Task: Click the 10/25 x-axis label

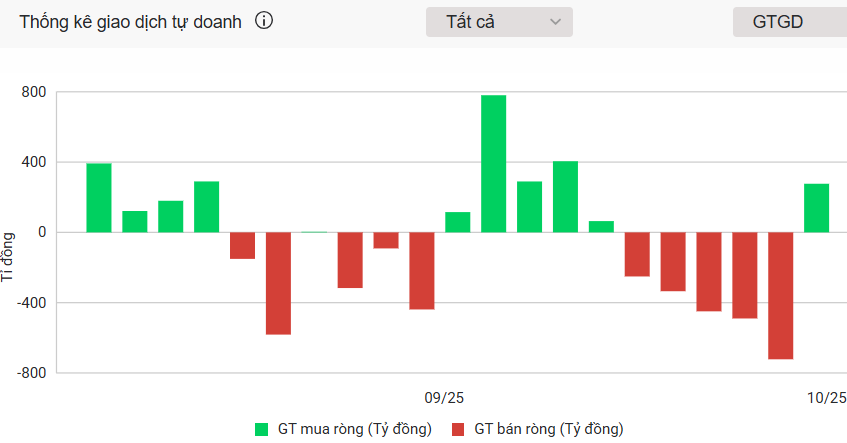Action: pyautogui.click(x=826, y=398)
